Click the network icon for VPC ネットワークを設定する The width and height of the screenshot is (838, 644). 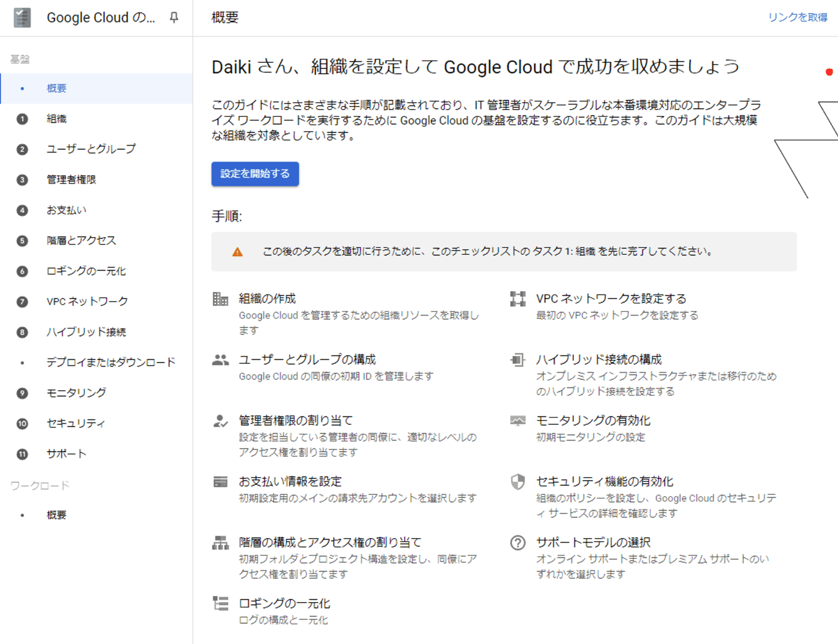click(518, 299)
